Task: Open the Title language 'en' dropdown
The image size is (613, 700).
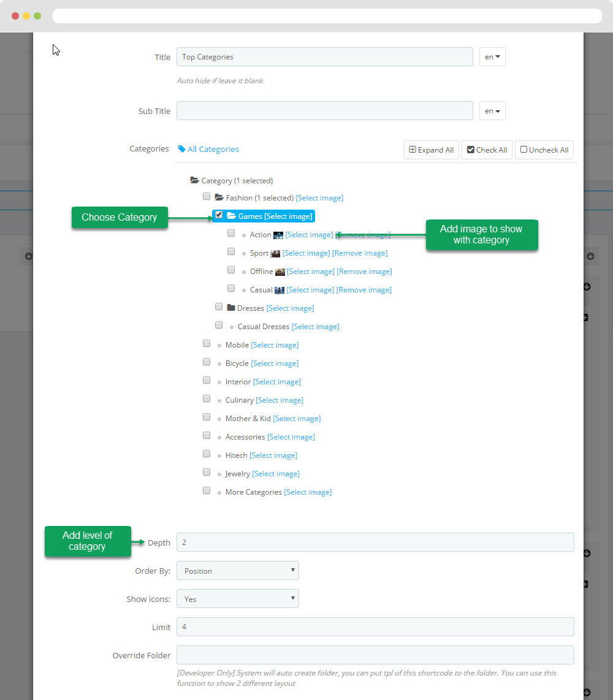Action: click(492, 56)
